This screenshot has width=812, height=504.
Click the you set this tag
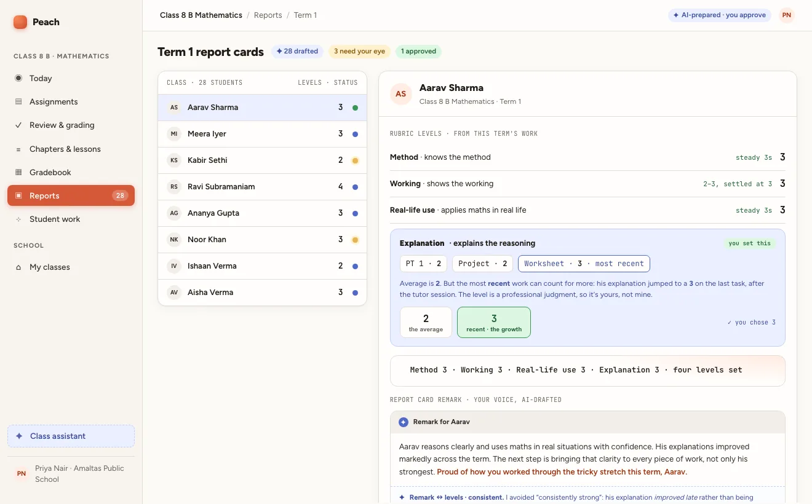749,243
